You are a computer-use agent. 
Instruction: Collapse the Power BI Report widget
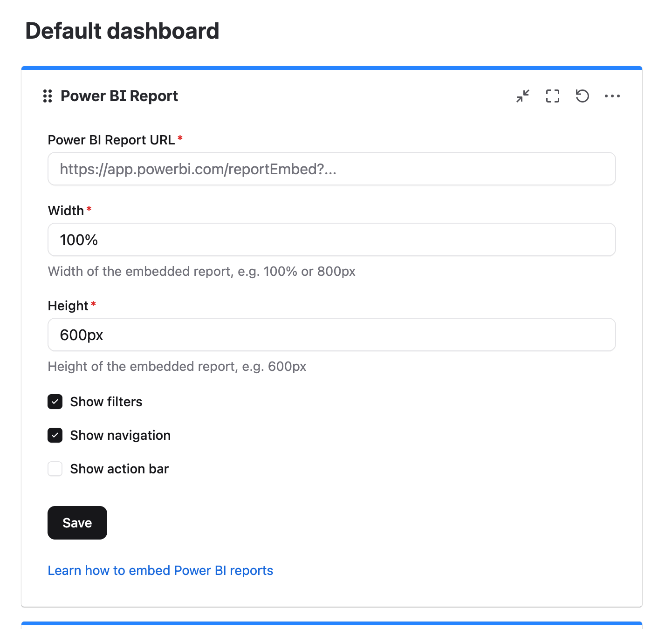coord(522,96)
